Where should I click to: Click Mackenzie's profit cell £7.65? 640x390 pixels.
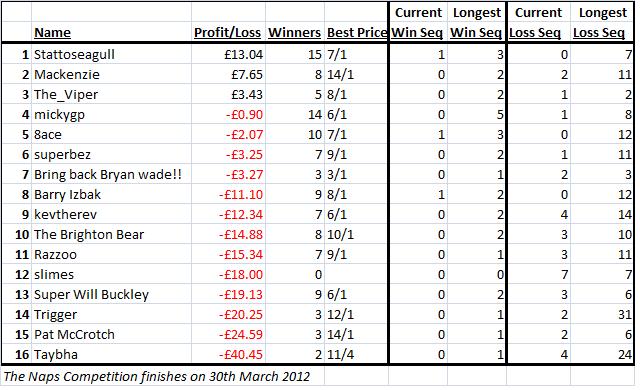[229, 74]
